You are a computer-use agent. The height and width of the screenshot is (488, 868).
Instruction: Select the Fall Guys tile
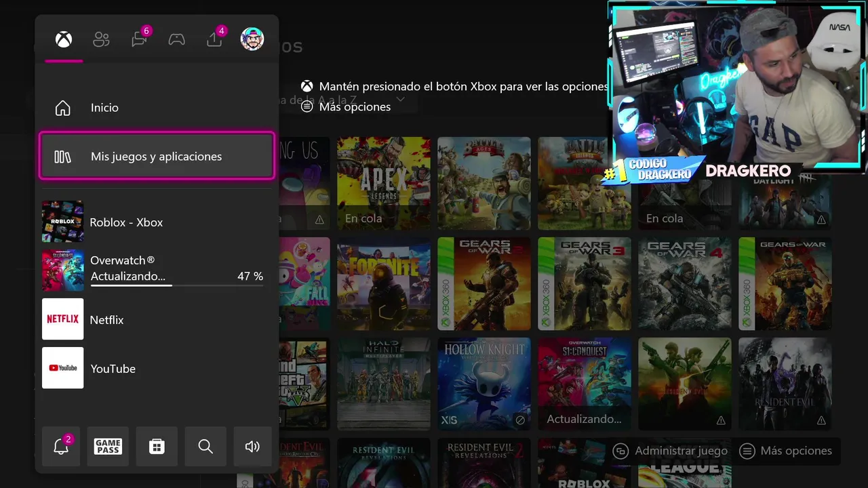[304, 284]
